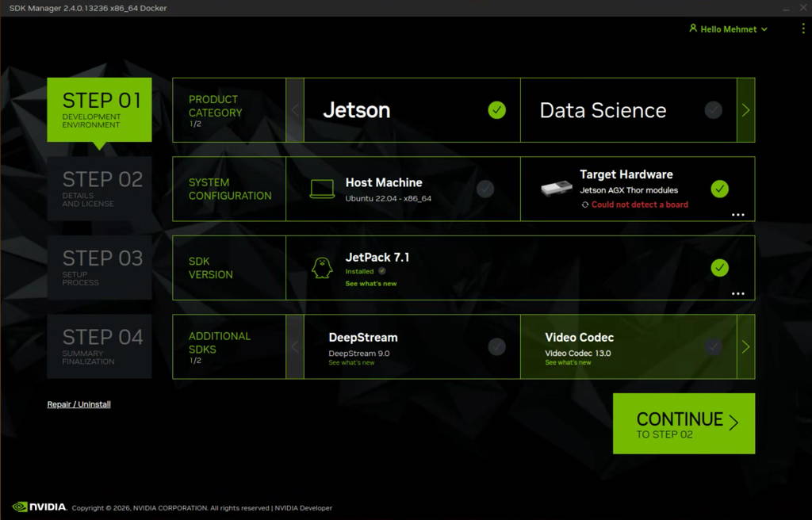This screenshot has width=812, height=520.
Task: Open JetPack See what's new link
Action: (x=371, y=284)
